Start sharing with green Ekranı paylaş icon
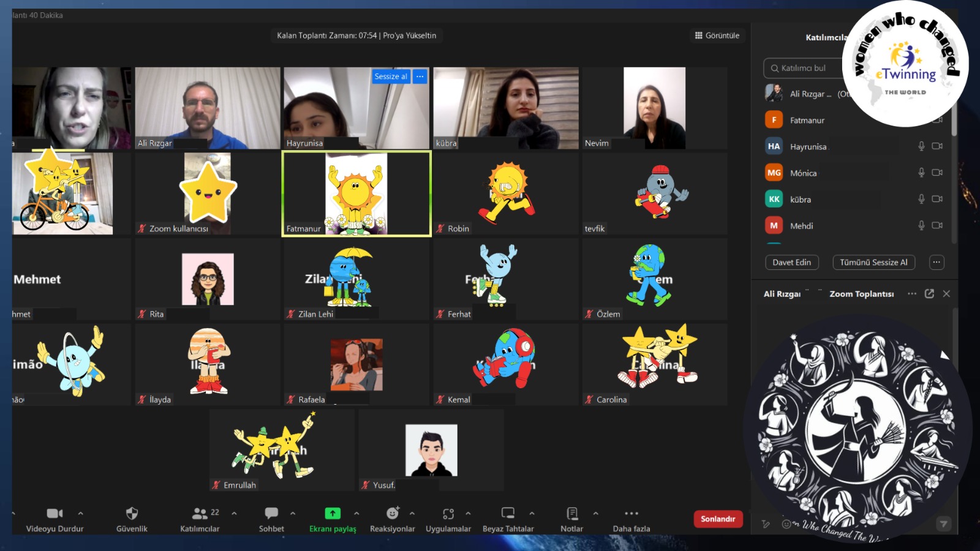Viewport: 980px width, 551px height. tap(333, 513)
